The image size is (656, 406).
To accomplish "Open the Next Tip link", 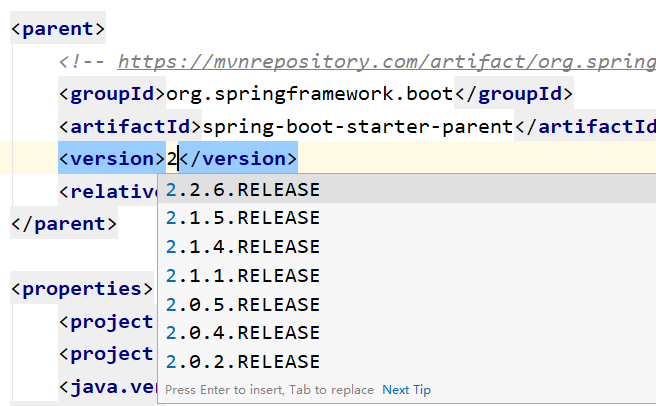I will 406,390.
